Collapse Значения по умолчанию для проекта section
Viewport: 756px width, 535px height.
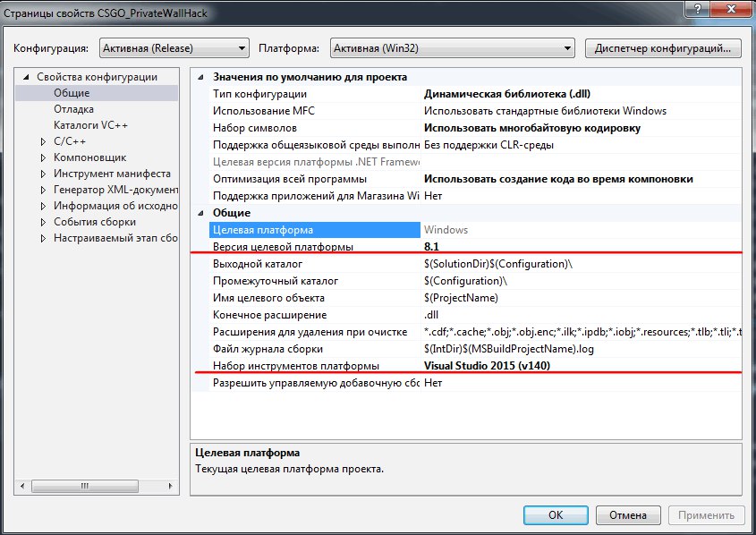coord(201,77)
